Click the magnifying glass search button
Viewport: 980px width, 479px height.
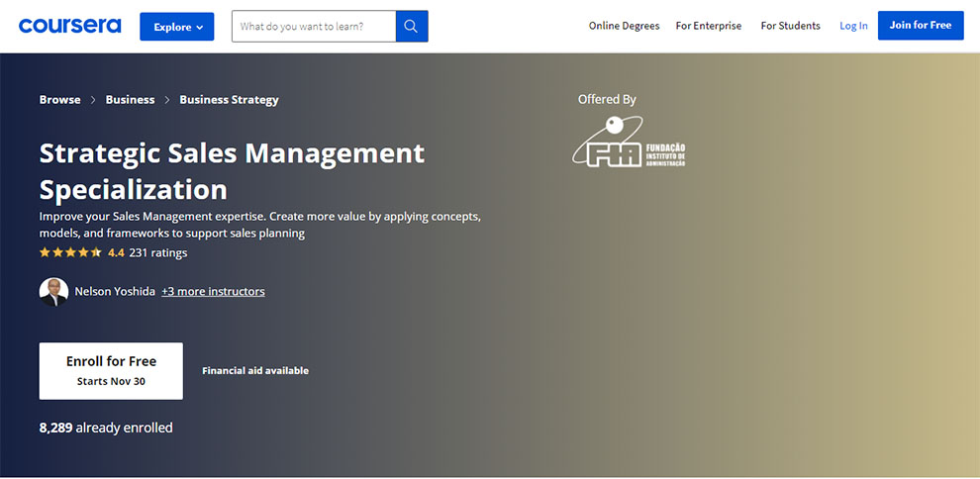point(412,27)
